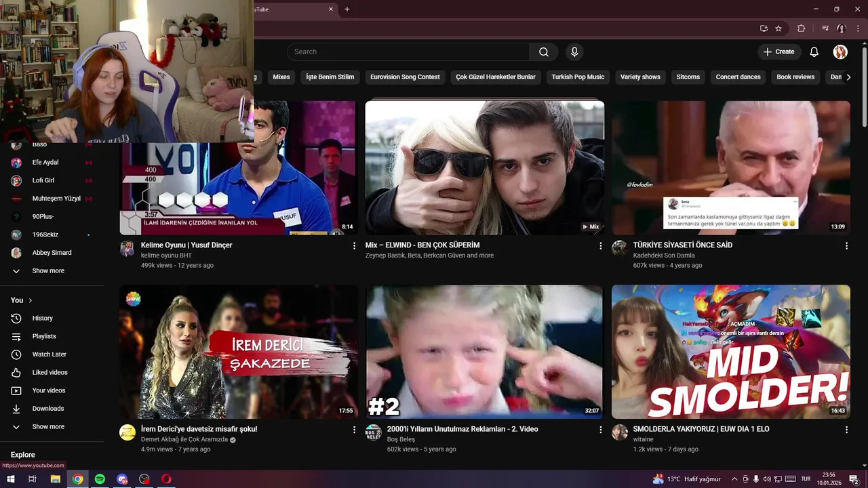This screenshot has height=488, width=868.
Task: Click the YouTube search magnifier button
Action: point(544,52)
